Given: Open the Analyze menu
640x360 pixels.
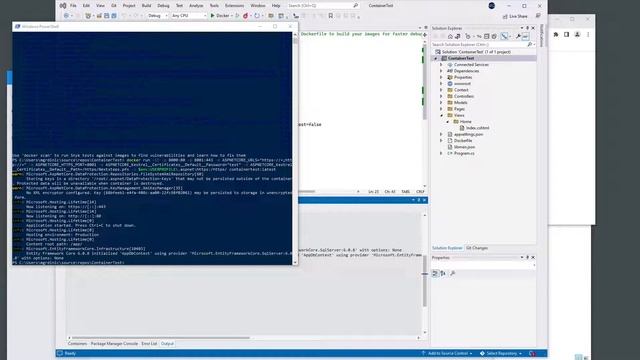Looking at the screenshot, I should [x=196, y=6].
